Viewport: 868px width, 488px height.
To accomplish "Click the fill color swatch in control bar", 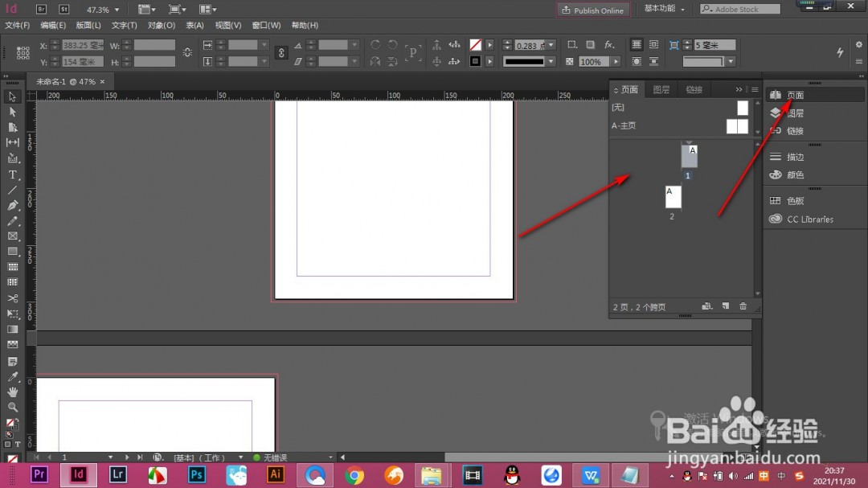I will click(476, 45).
